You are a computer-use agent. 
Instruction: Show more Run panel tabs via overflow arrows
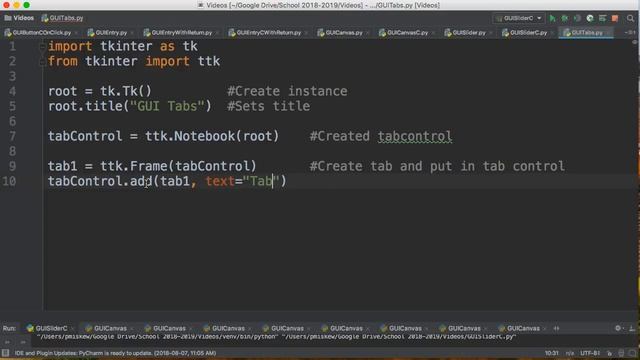click(x=556, y=328)
